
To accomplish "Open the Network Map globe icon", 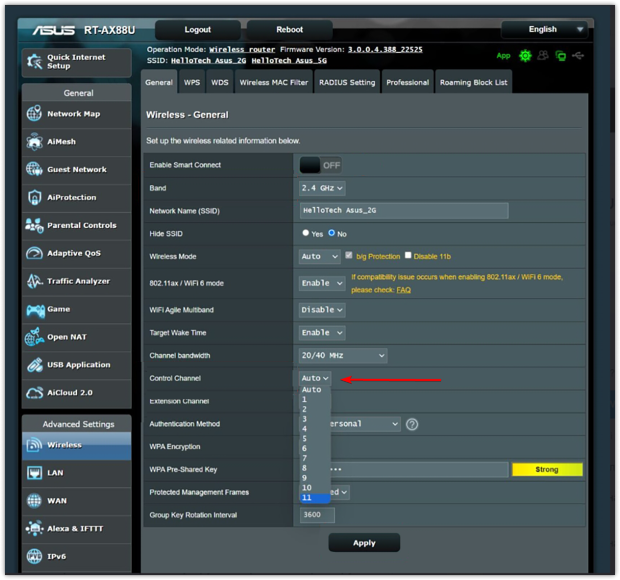I will [x=34, y=113].
